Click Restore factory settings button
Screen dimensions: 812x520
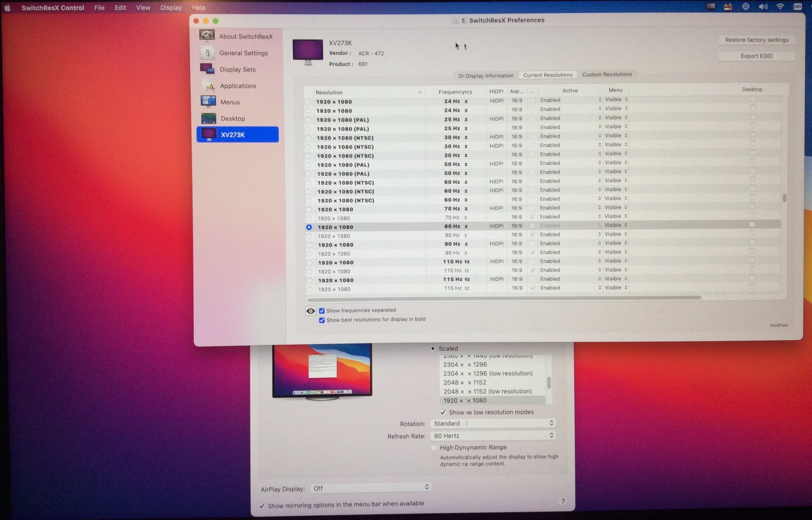pyautogui.click(x=756, y=40)
